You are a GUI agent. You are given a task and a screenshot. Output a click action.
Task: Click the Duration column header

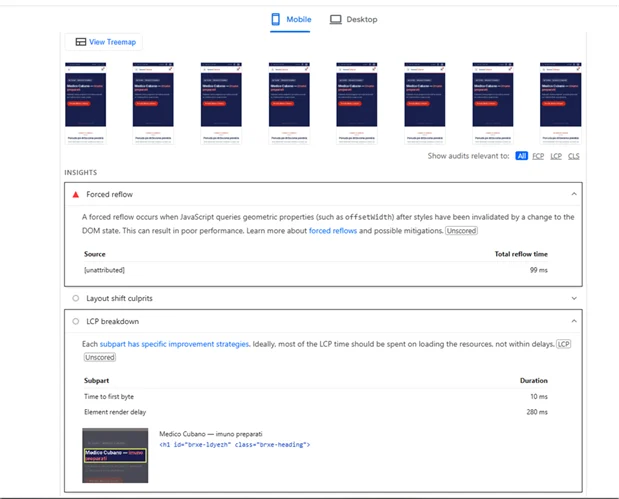(x=534, y=381)
